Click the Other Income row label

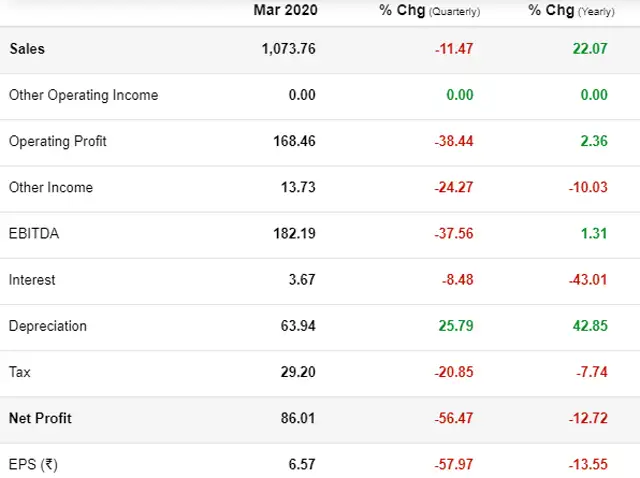[51, 187]
